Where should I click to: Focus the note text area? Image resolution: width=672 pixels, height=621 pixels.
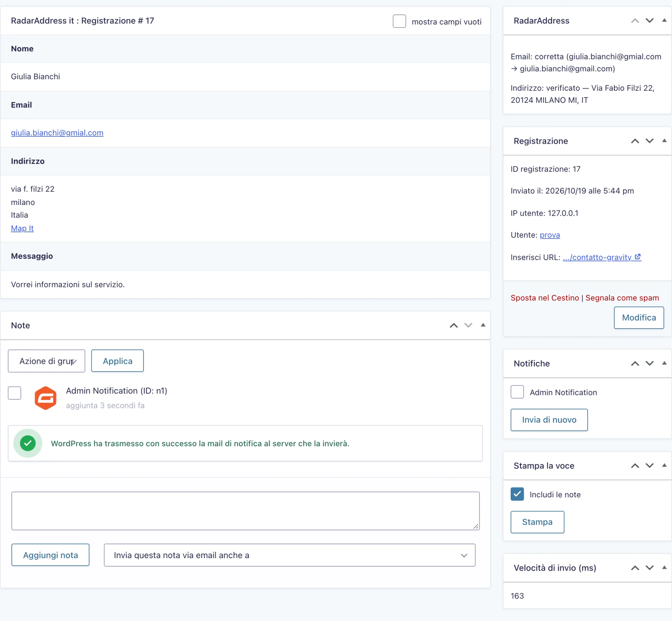click(x=246, y=511)
